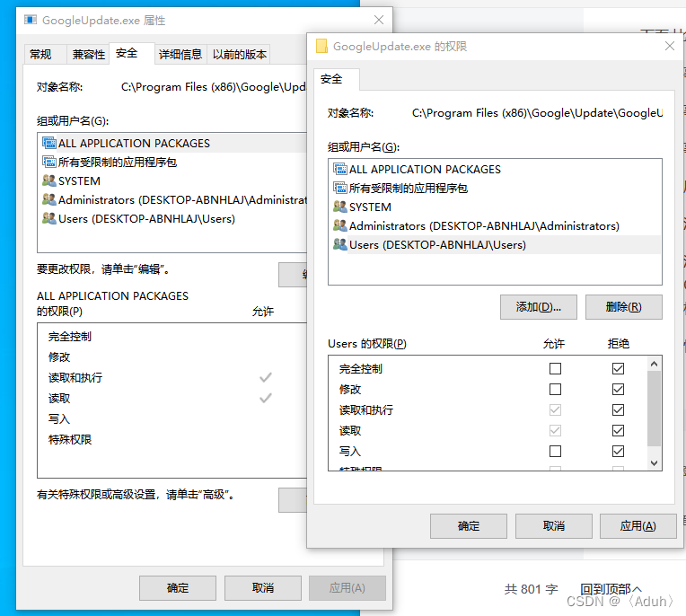
Task: Click 确定 in the permissions dialog
Action: 468,526
